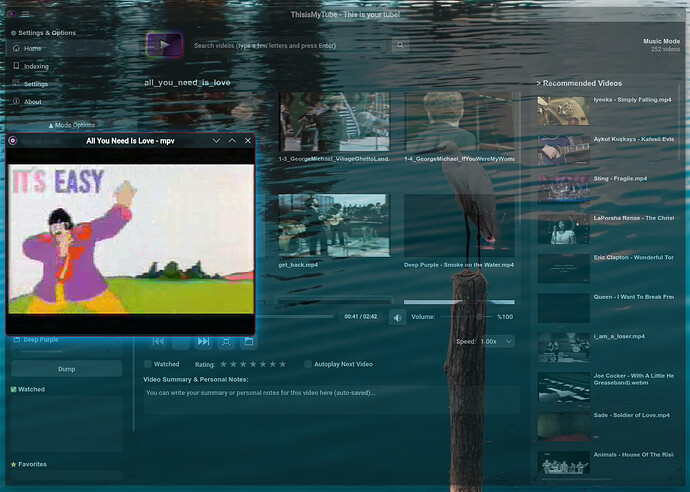This screenshot has height=492, width=690.
Task: Click the Favorites star icon
Action: tap(14, 464)
